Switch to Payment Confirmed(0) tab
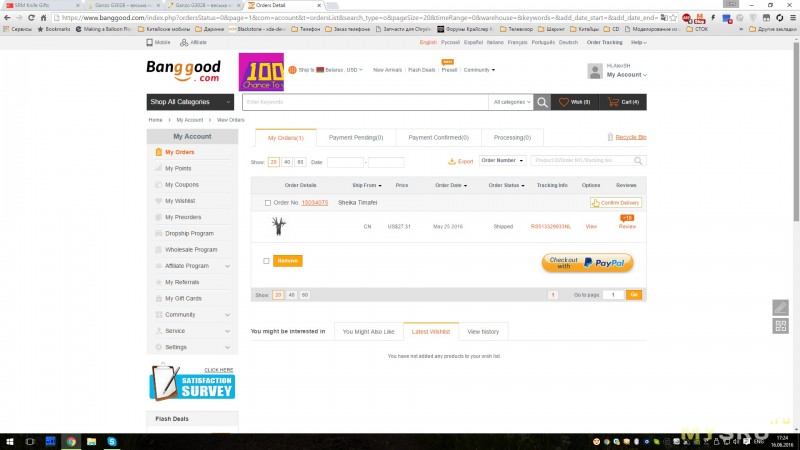This screenshot has width=800, height=450. 438,138
